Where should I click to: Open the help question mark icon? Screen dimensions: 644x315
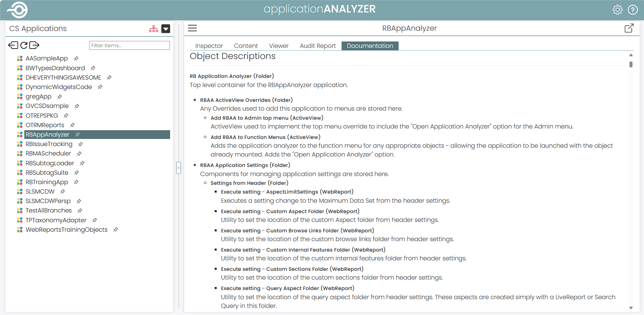click(x=633, y=10)
